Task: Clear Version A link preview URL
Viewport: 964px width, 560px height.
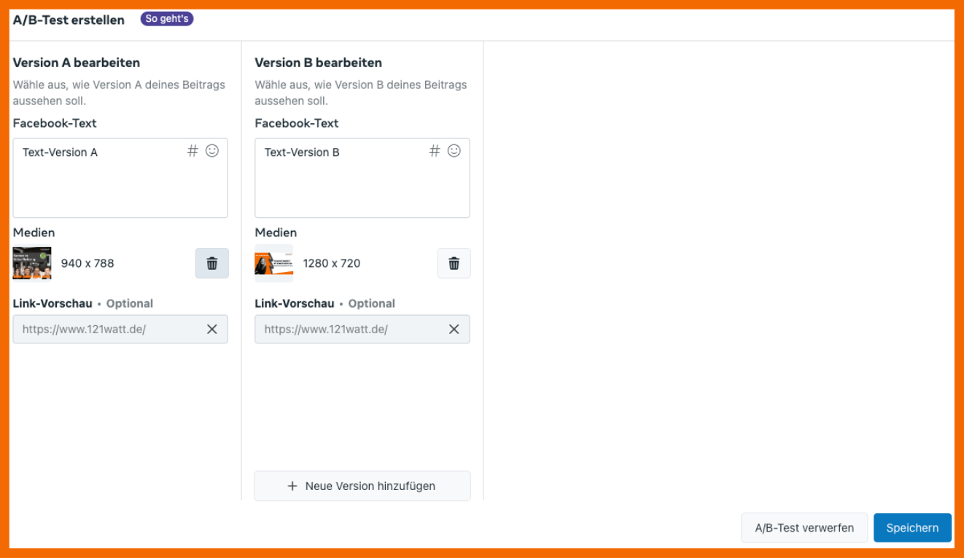Action: (212, 329)
